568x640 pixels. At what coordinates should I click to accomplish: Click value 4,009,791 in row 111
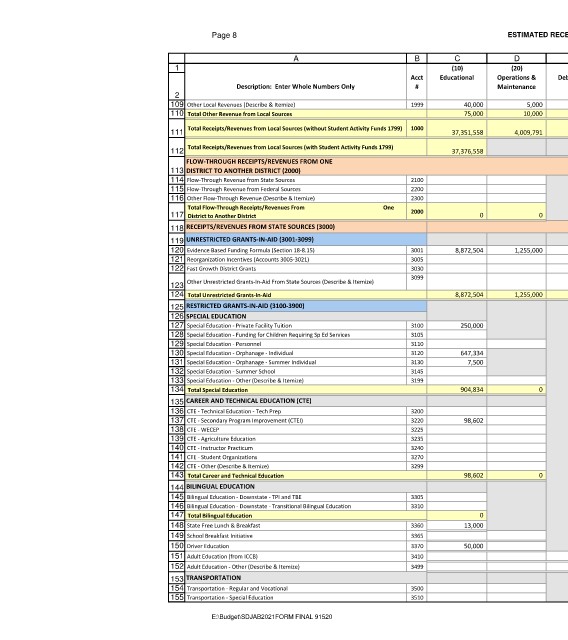(x=528, y=133)
